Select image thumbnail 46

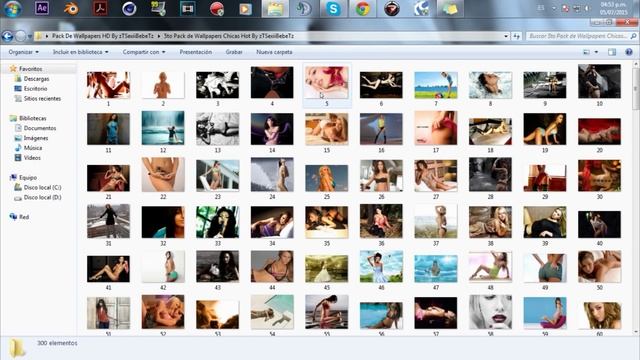[x=381, y=267]
